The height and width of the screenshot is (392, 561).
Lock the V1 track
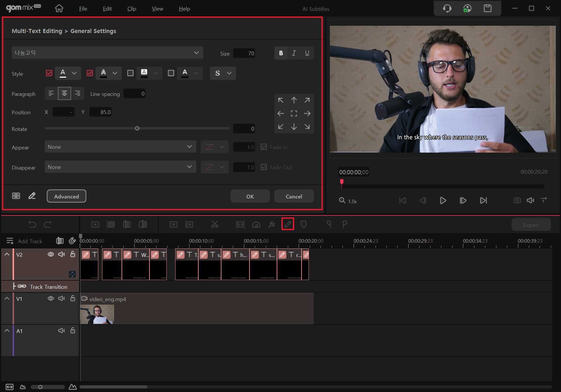point(73,298)
